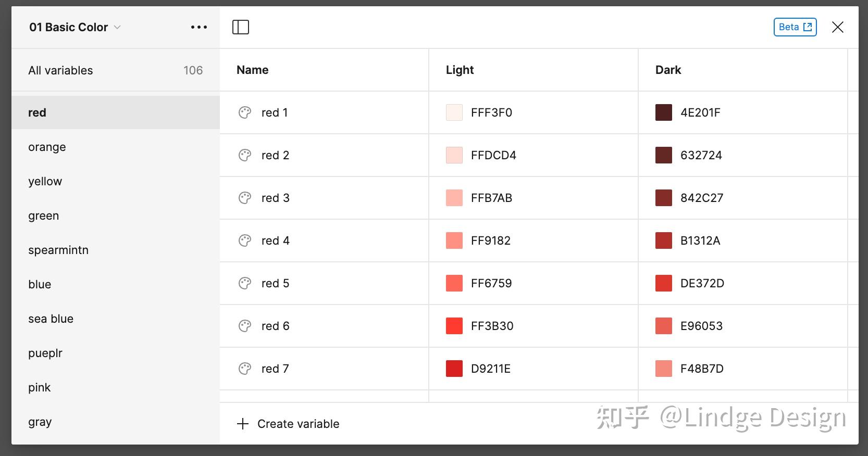Image resolution: width=868 pixels, height=456 pixels.
Task: Click the Dark mode column header
Action: click(668, 70)
